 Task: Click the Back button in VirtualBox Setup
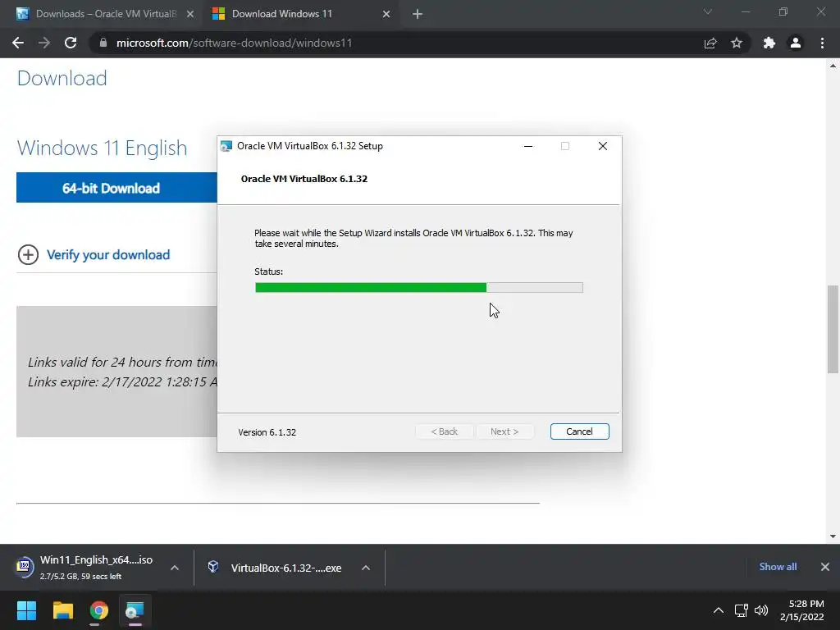pos(444,431)
